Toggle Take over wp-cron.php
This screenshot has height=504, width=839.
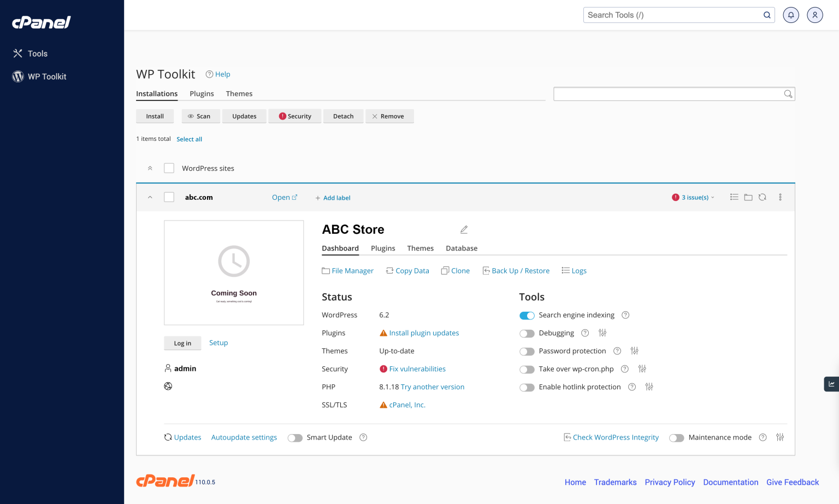click(527, 370)
